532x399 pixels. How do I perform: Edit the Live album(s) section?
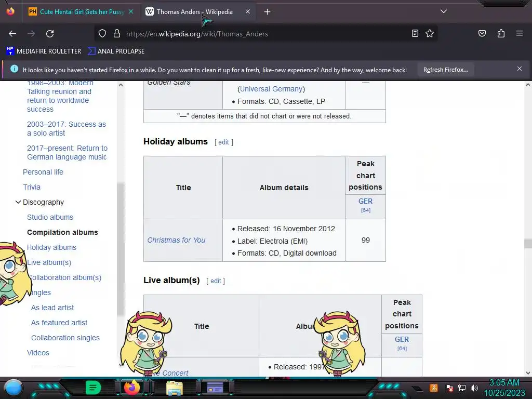(216, 281)
